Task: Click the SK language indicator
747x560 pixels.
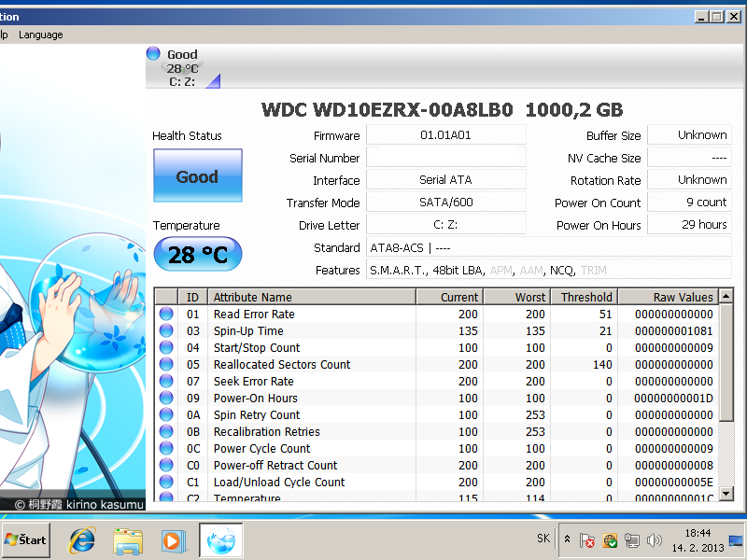Action: (543, 539)
